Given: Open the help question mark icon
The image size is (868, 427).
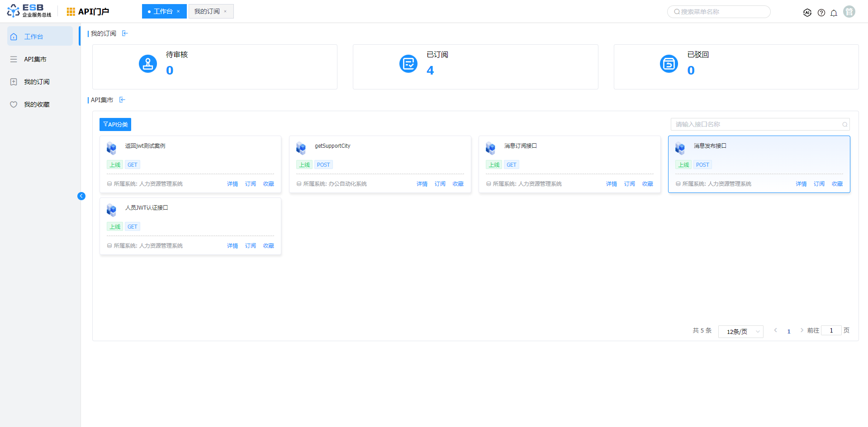Looking at the screenshot, I should (x=821, y=13).
